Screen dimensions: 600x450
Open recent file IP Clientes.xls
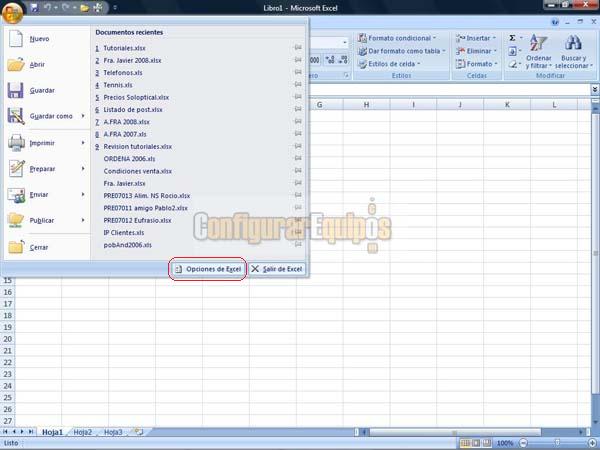click(x=124, y=233)
